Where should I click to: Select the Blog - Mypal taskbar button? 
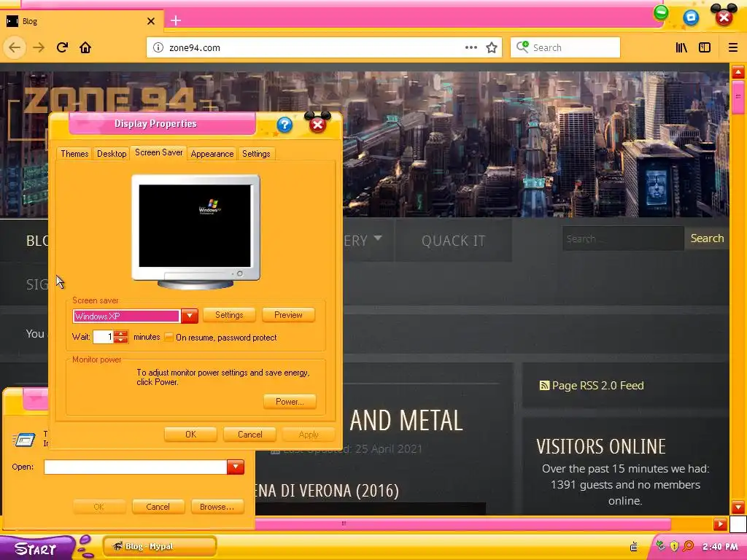[160, 546]
